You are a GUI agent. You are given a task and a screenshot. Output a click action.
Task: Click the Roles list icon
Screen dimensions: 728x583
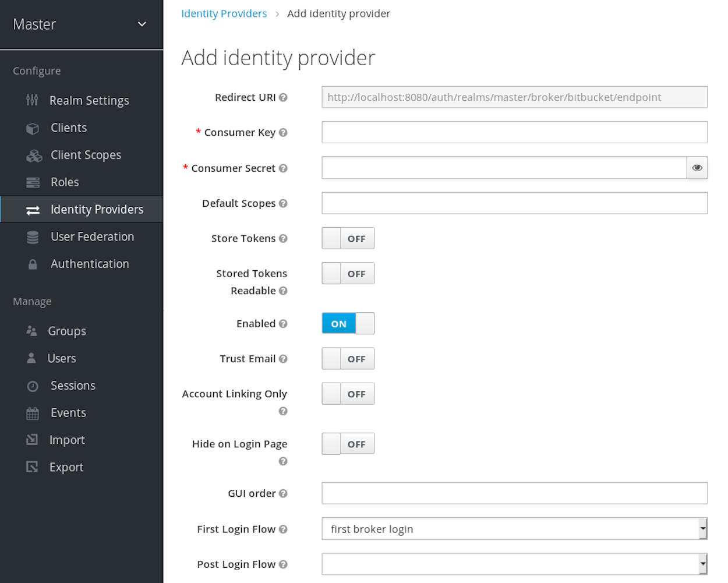point(33,182)
